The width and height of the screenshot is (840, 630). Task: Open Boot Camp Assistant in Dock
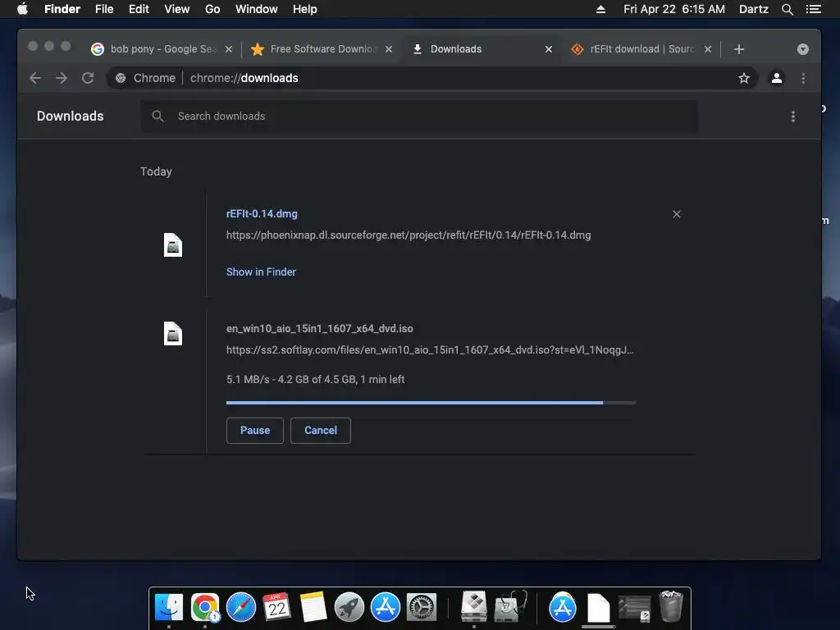(474, 606)
